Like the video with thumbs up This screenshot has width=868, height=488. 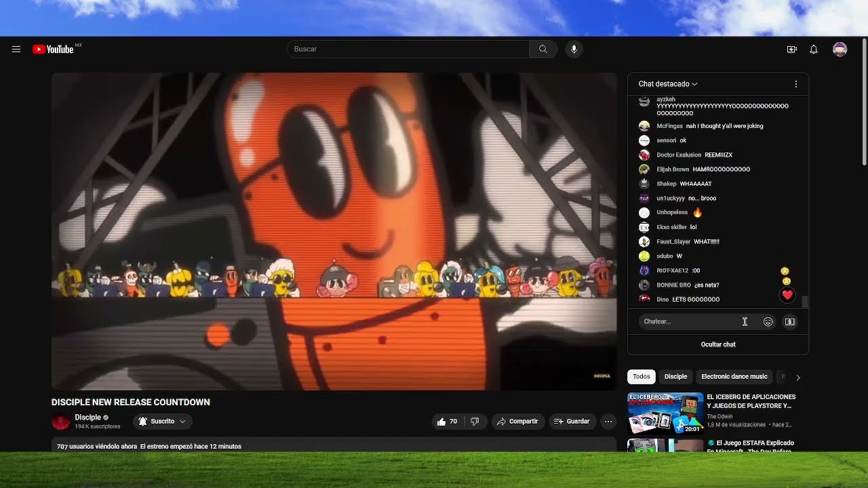tap(448, 422)
